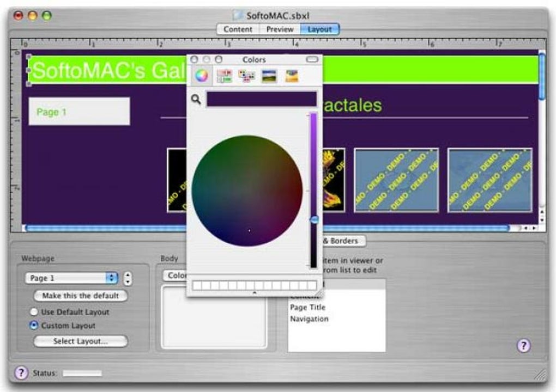Click the magnifying glass in the Colors panel
Screen dimensions: 556x392
(195, 99)
